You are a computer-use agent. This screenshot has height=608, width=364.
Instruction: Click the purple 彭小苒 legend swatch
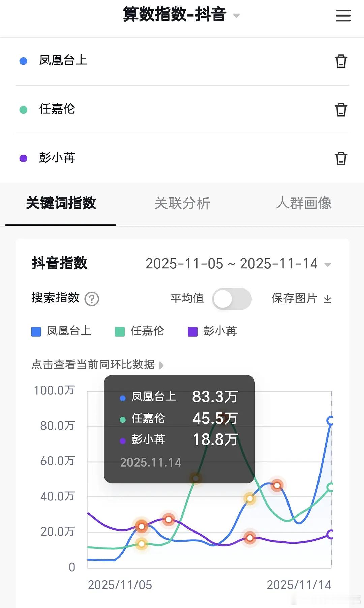point(192,332)
